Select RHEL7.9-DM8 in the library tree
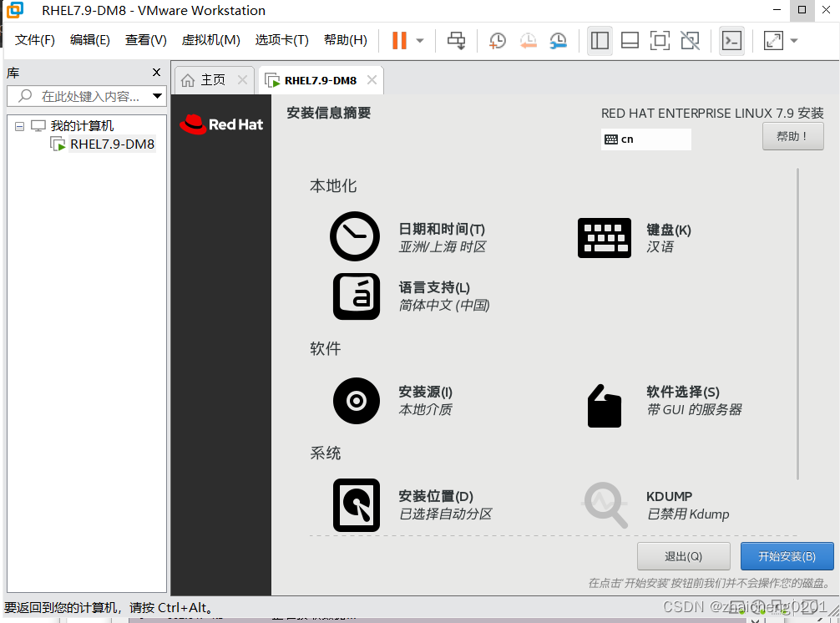The width and height of the screenshot is (840, 623). coord(112,144)
